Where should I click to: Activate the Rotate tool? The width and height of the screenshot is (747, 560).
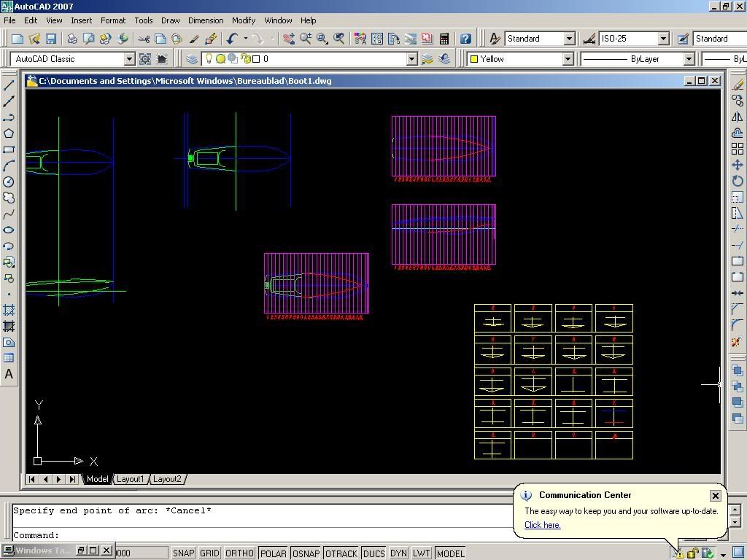[x=738, y=181]
